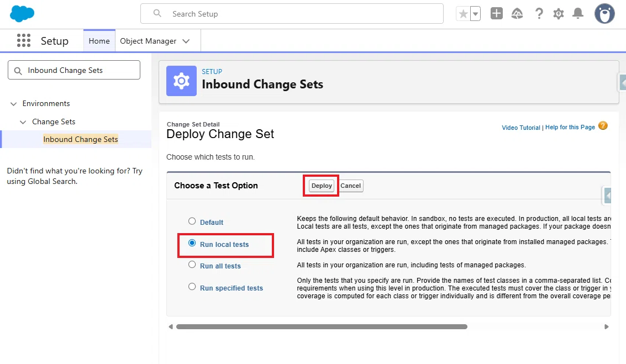Image resolution: width=626 pixels, height=364 pixels.
Task: Expand the Object Manager dropdown chevron
Action: [x=186, y=41]
